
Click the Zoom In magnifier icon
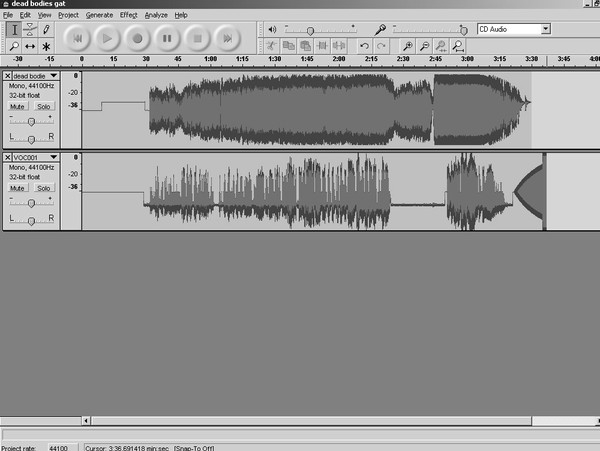click(408, 46)
